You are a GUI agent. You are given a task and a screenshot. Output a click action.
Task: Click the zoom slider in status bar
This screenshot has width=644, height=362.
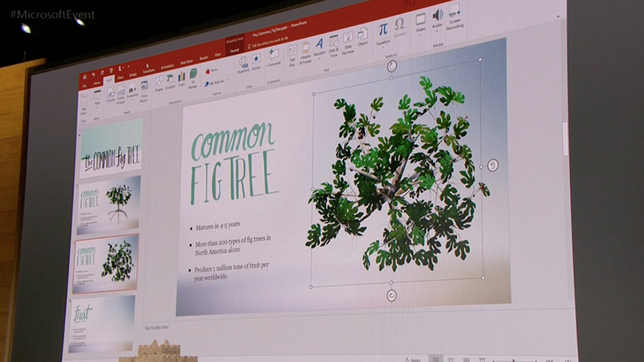tap(514, 360)
